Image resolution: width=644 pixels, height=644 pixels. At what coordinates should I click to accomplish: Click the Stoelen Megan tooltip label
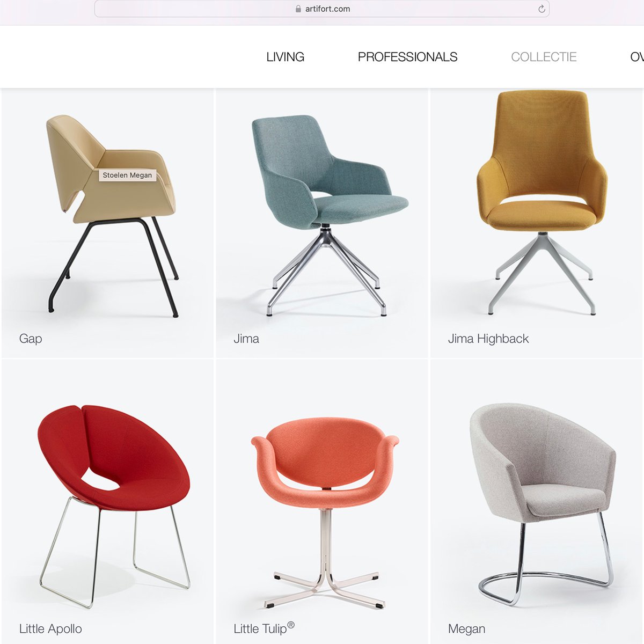tap(127, 175)
